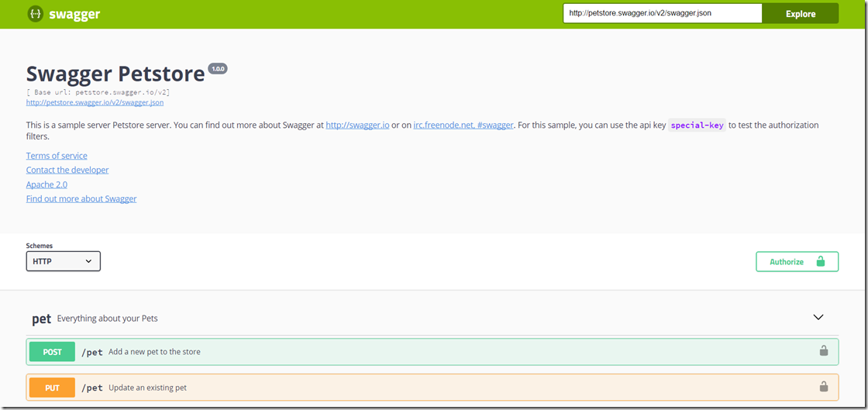Image resolution: width=868 pixels, height=410 pixels.
Task: Click the Swagger logo icon
Action: tap(36, 14)
